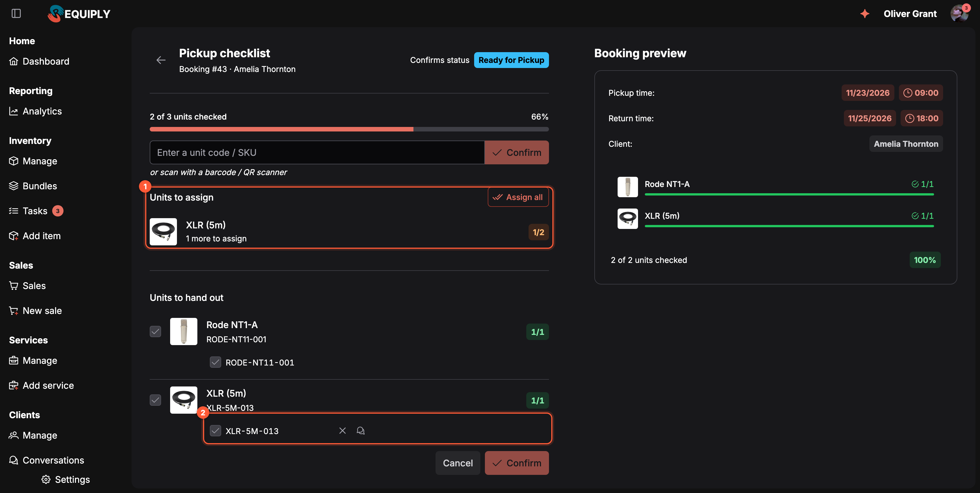Click the Cancel button

pyautogui.click(x=458, y=463)
